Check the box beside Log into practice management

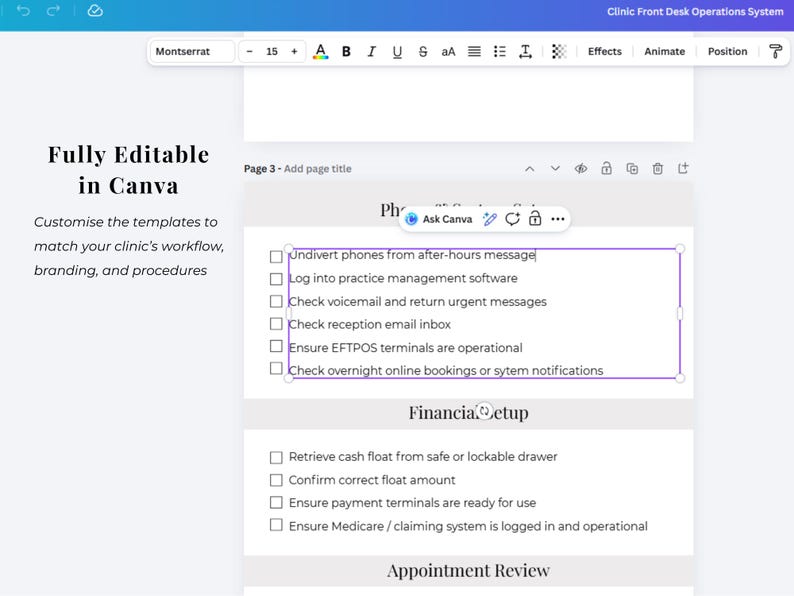tap(276, 279)
